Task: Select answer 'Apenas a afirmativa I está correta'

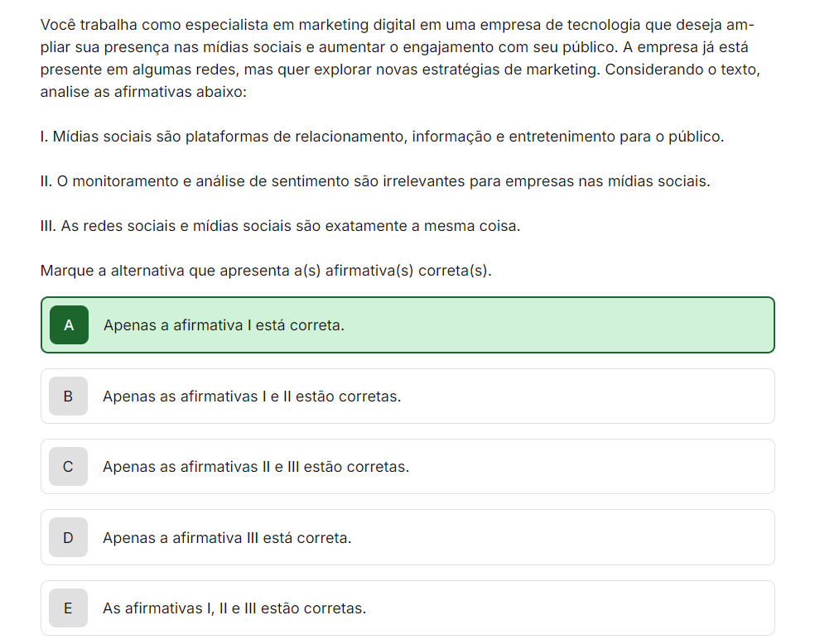Action: (224, 325)
